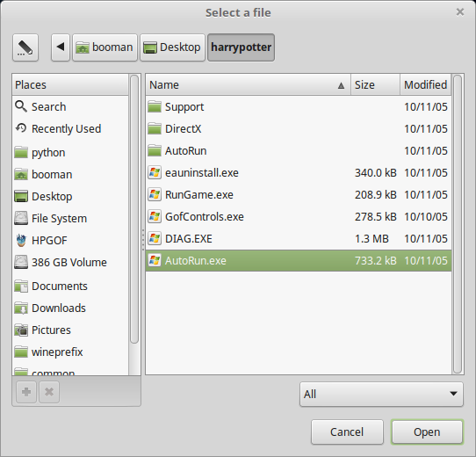Close the Select a file dialog
The width and height of the screenshot is (476, 457).
point(460,12)
